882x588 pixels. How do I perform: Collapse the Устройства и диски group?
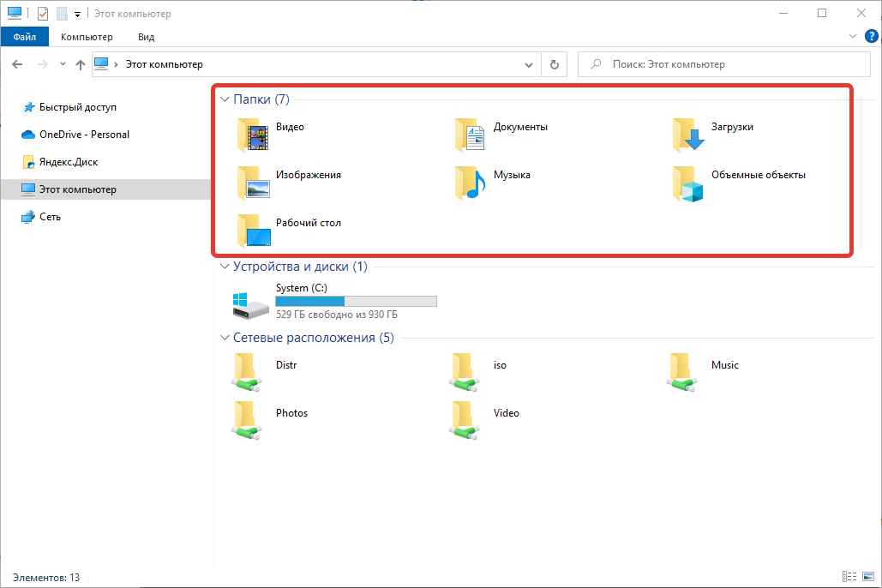[225, 267]
